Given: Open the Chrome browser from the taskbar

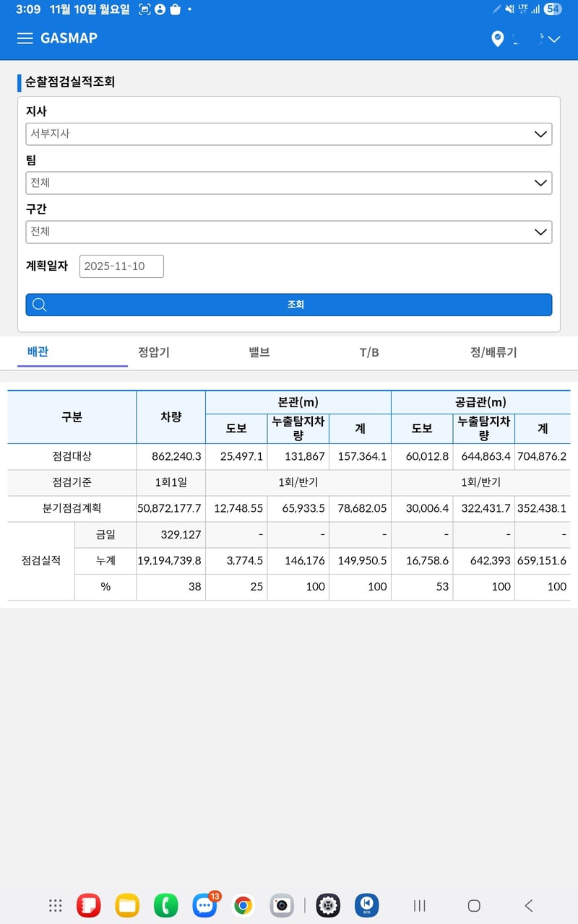Looking at the screenshot, I should point(243,905).
